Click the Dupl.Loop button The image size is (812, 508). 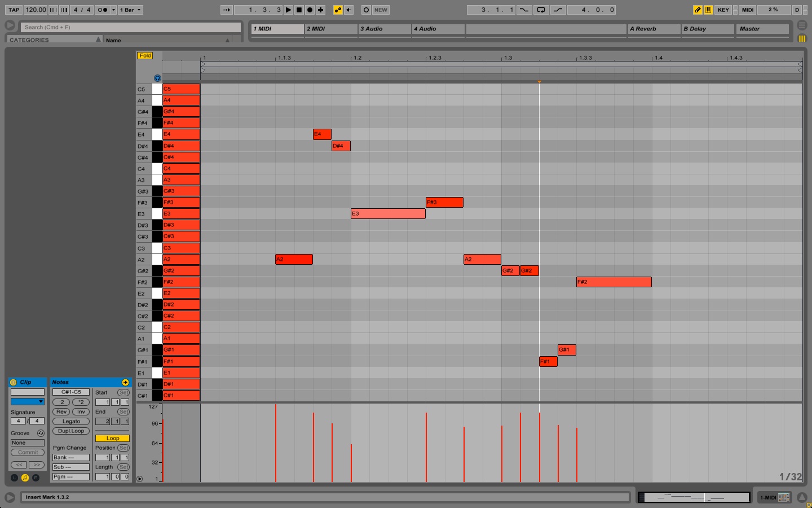(71, 431)
